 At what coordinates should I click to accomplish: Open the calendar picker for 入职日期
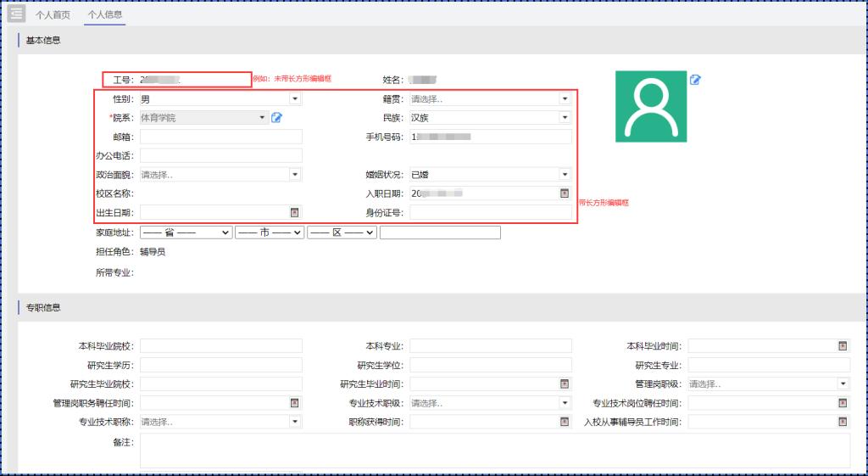[x=565, y=193]
